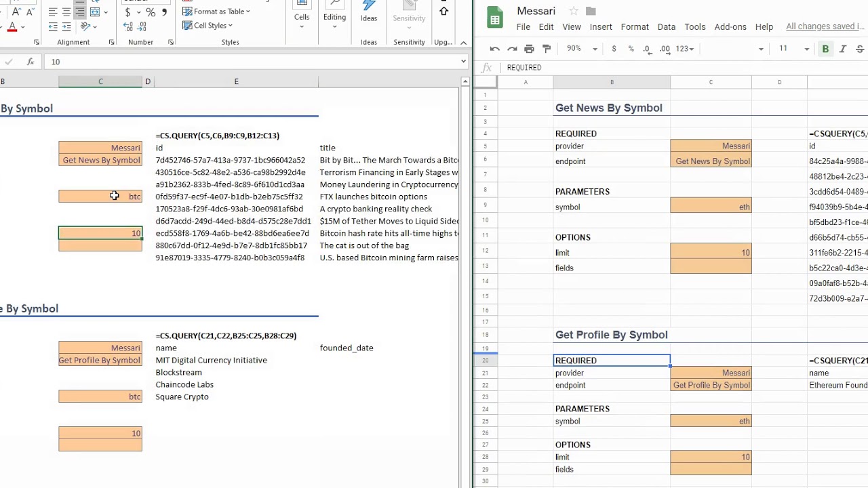Increase indent in Excel Alignment group
Screen dimensions: 868x488
(x=66, y=26)
